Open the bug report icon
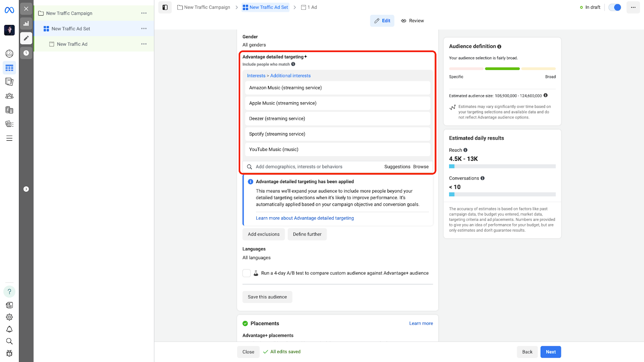The image size is (644, 362). tap(9, 354)
